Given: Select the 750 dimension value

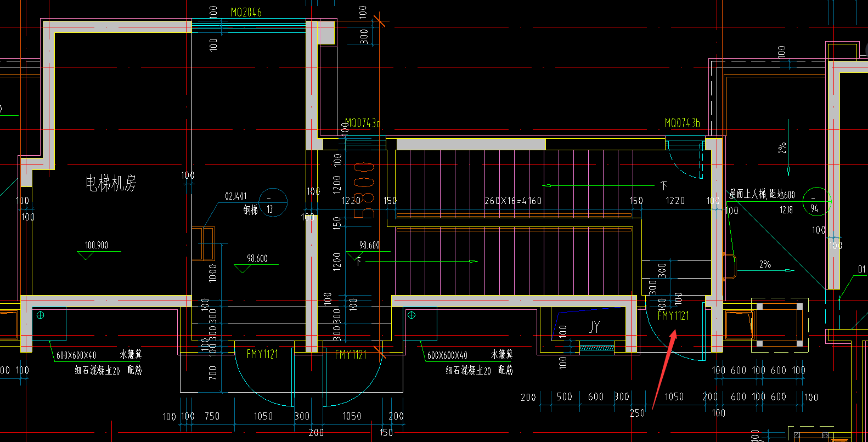Looking at the screenshot, I should tap(212, 416).
